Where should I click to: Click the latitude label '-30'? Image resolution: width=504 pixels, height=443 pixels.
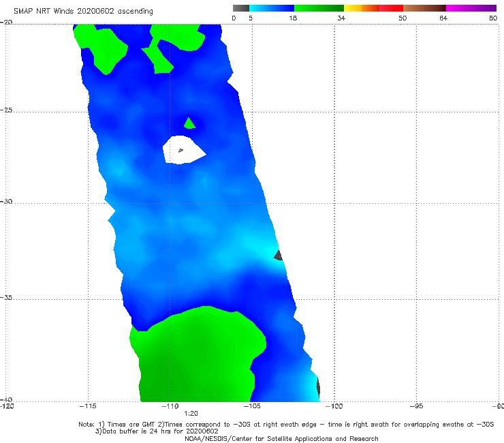[6, 201]
